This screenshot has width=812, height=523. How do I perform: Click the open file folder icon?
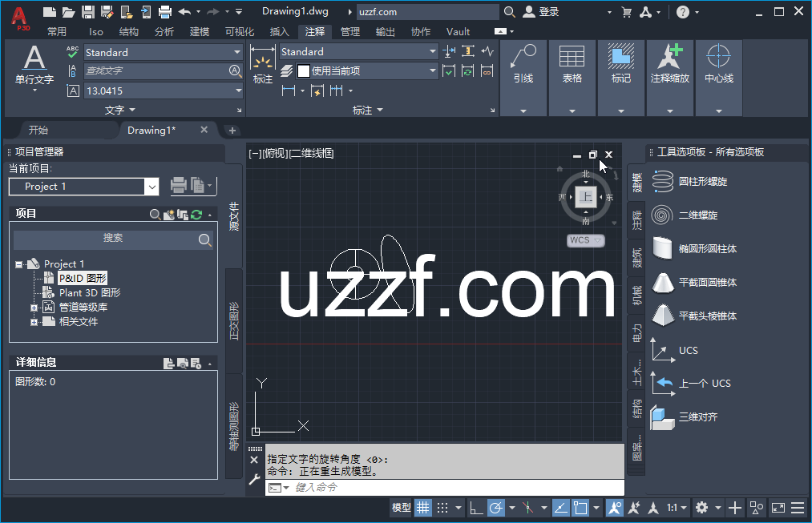(68, 12)
